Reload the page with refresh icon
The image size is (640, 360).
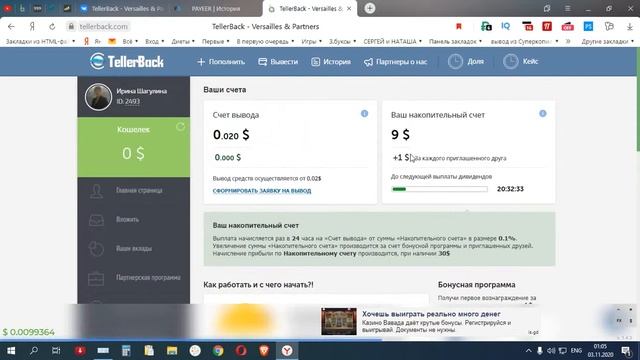pyautogui.click(x=52, y=27)
